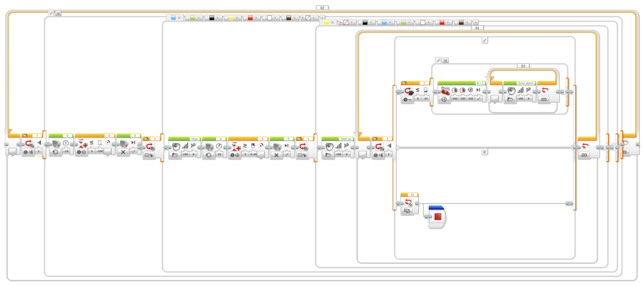Click the yellow color swatch in upper tab row
Screen dimensions: 644x286
pos(231,18)
